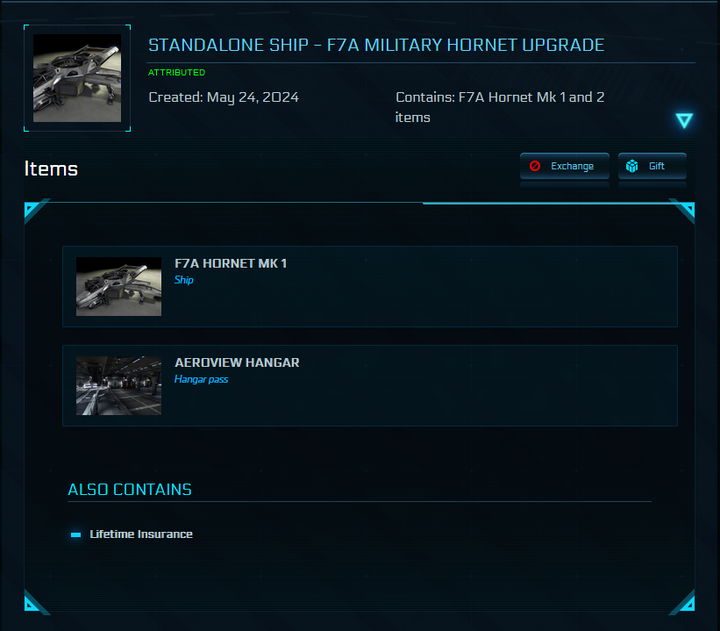Click the red prohibited icon on Exchange
The height and width of the screenshot is (631, 720).
535,166
